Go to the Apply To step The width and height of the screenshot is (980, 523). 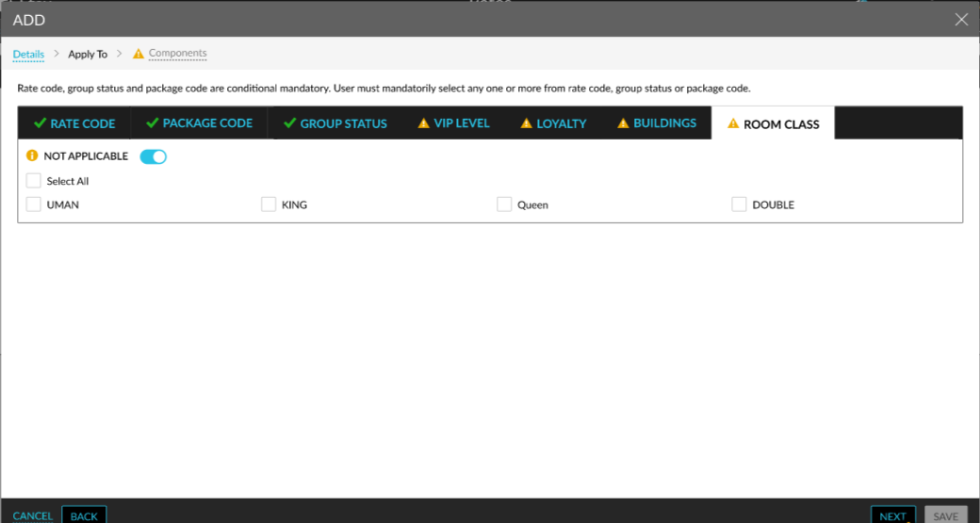pyautogui.click(x=88, y=55)
